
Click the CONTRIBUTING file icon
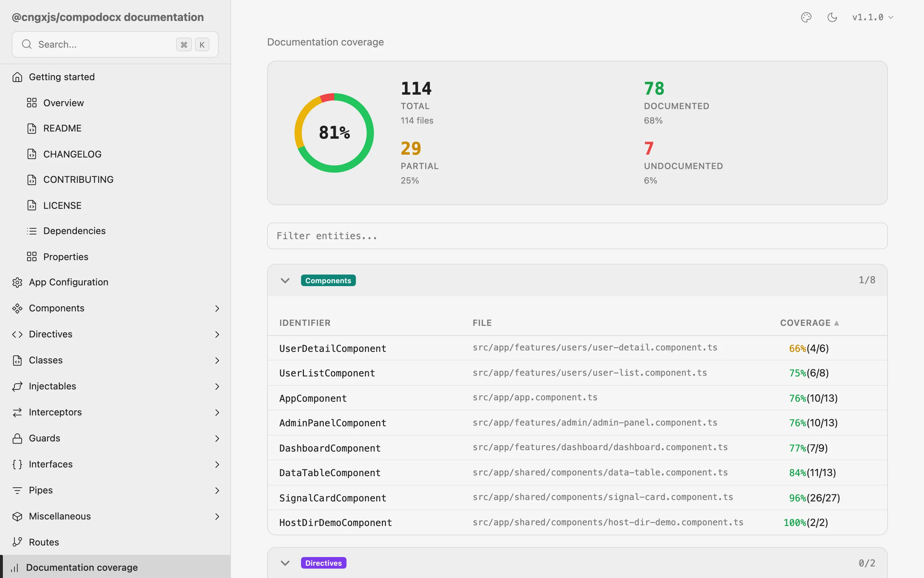32,180
